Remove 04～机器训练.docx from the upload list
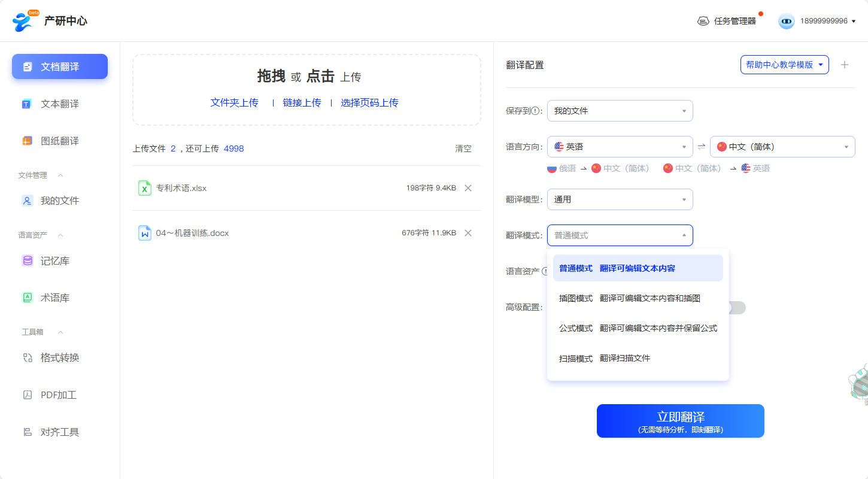 [468, 233]
